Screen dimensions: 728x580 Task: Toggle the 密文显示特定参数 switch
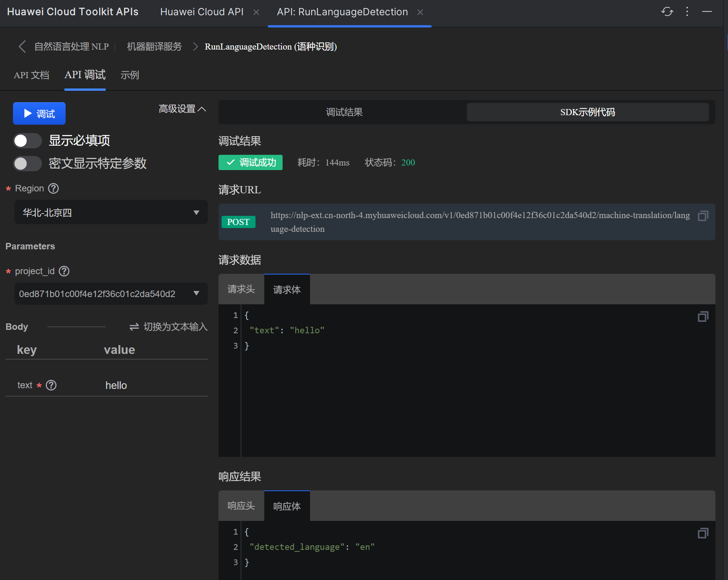(x=27, y=164)
